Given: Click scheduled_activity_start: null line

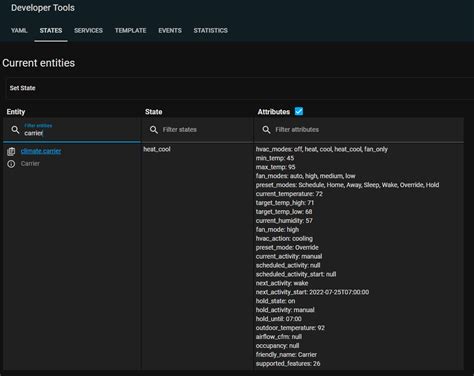Looking at the screenshot, I should point(296,274).
